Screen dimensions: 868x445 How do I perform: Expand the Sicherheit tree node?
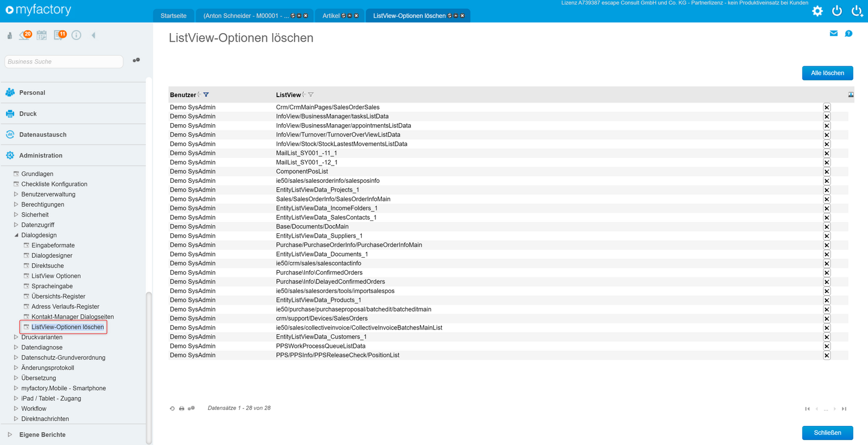(16, 215)
